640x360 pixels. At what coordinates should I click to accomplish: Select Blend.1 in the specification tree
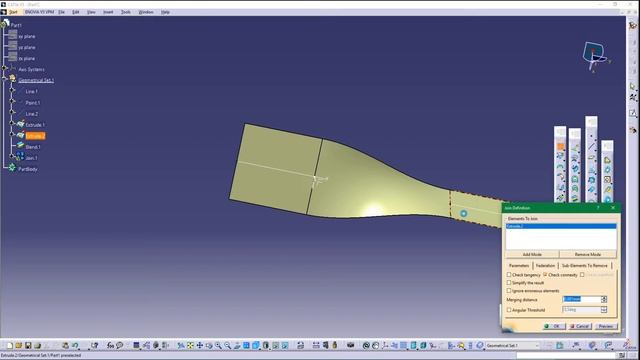pos(33,147)
